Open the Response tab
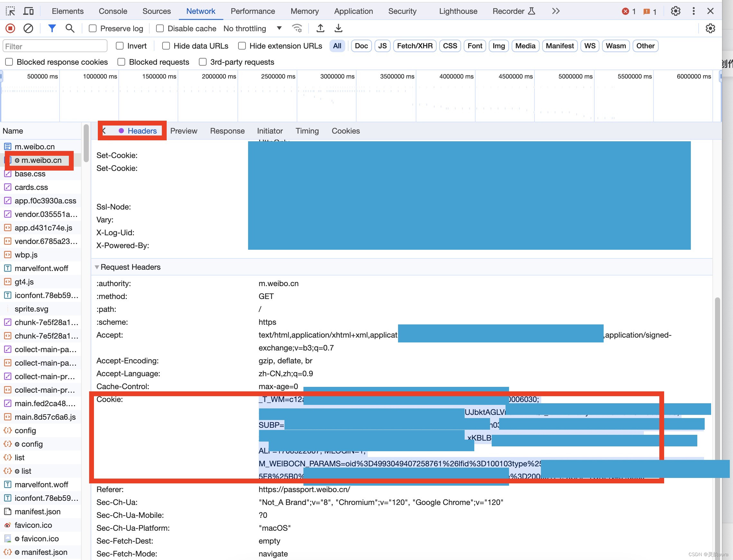 (x=227, y=131)
